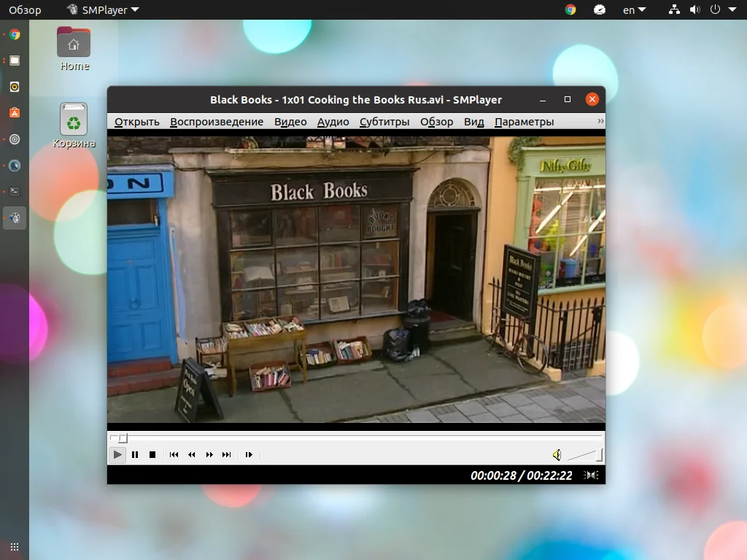Click the SMPlayer icon in the dock
This screenshot has width=747, height=560.
(15, 218)
